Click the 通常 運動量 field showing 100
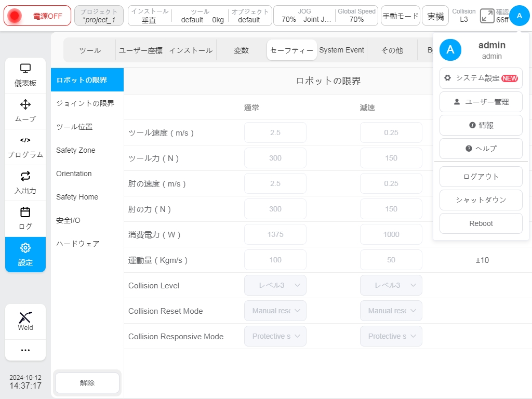This screenshot has width=532, height=399. [x=275, y=260]
